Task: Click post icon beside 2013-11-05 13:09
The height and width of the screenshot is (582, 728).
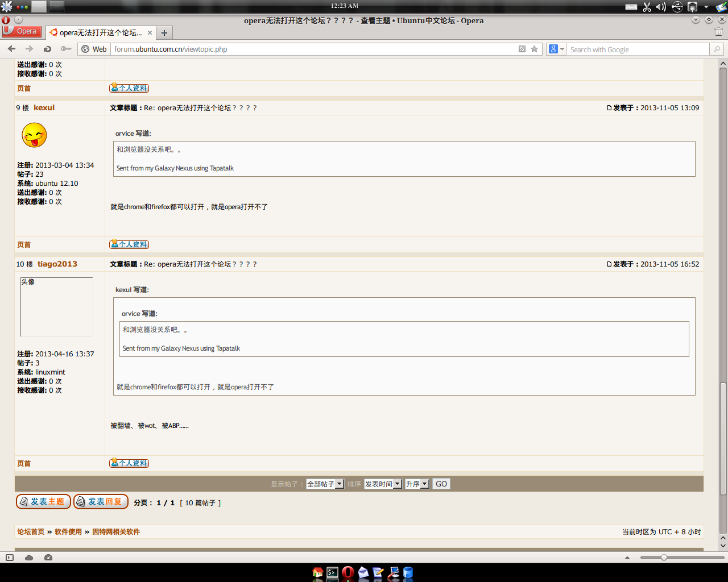Action: click(609, 108)
